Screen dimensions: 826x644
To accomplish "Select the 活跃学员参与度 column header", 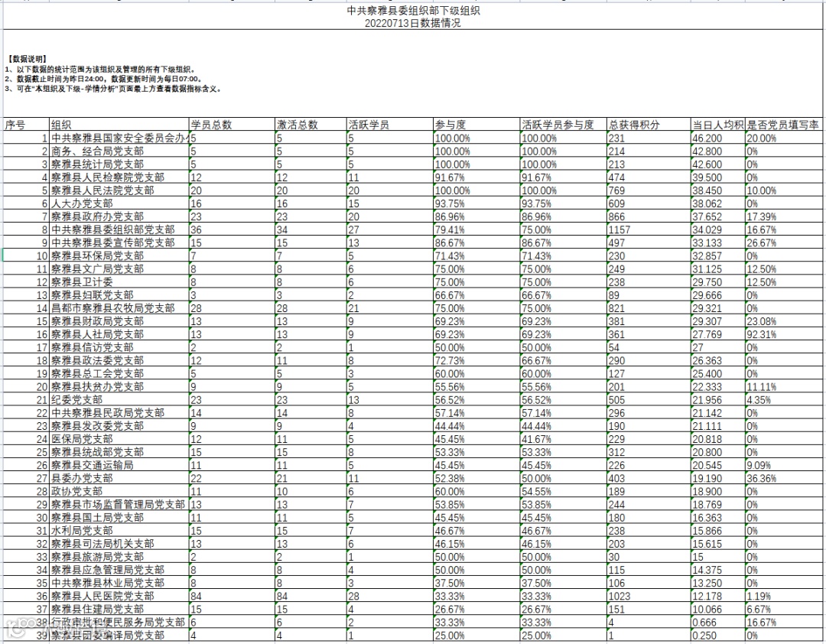I will pos(564,125).
